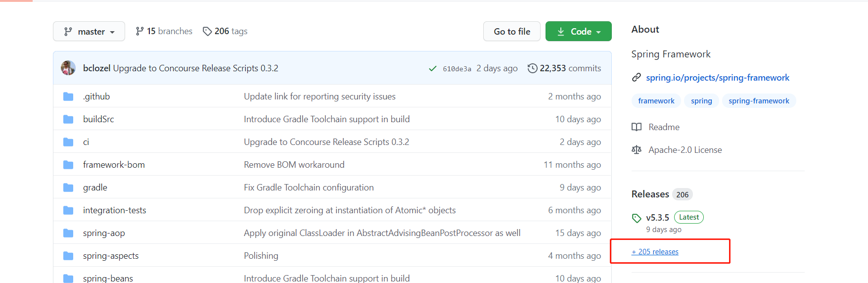The width and height of the screenshot is (868, 283).
Task: Click the commits history clock icon
Action: pos(532,68)
